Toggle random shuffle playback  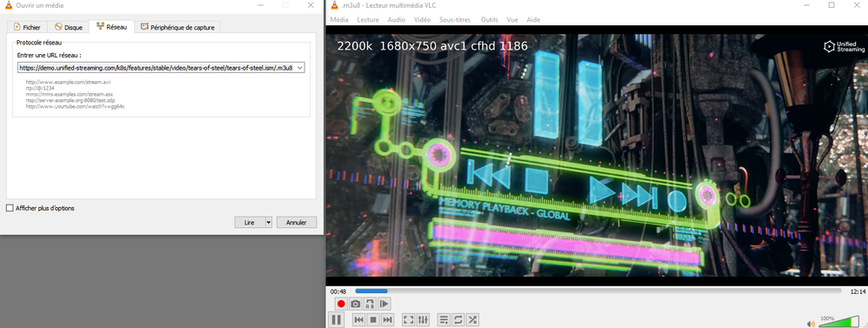(473, 319)
